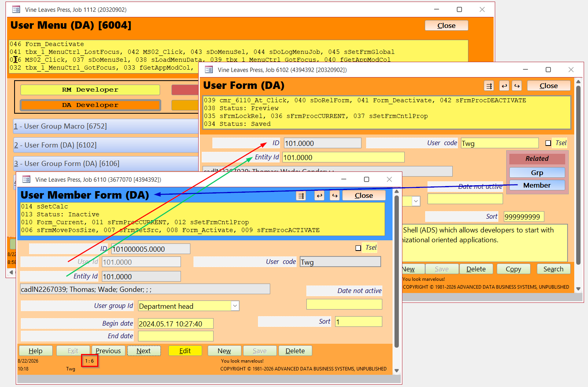Toggle the Tsel checkbox in User Form (DA)

point(548,143)
